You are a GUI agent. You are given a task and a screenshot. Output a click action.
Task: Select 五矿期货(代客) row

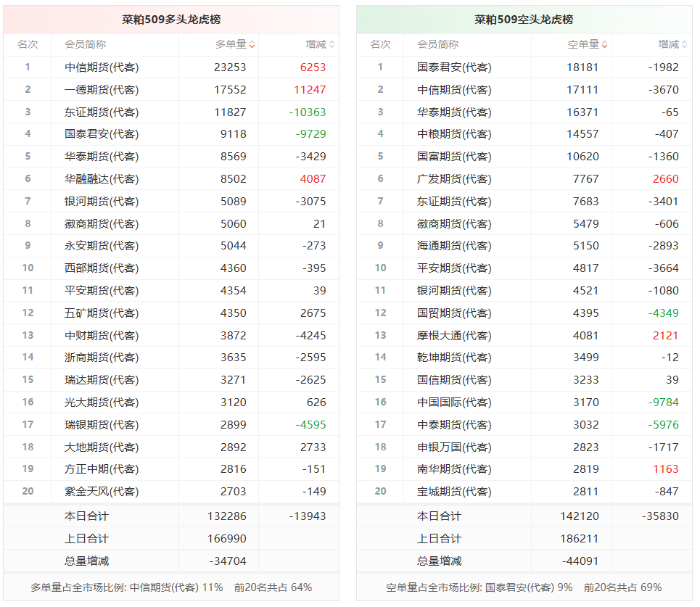pos(171,313)
